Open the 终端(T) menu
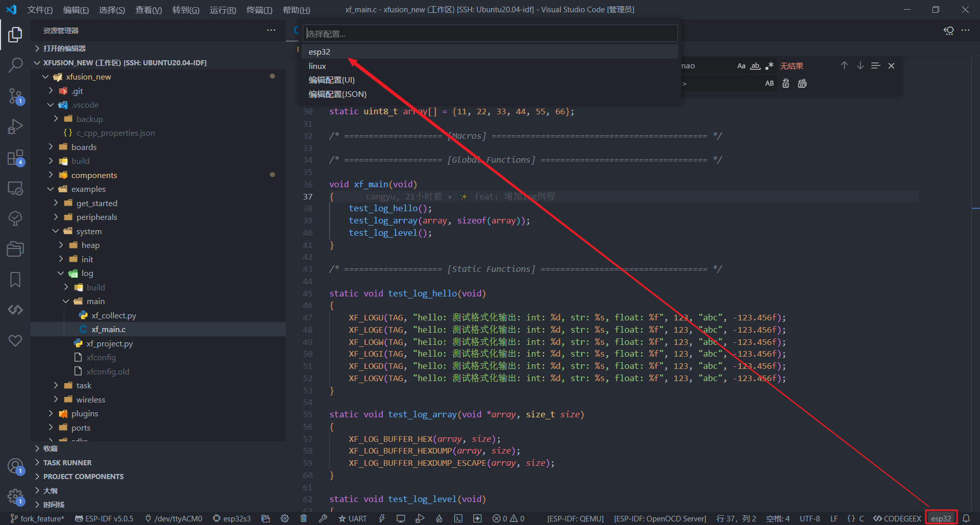 point(259,10)
